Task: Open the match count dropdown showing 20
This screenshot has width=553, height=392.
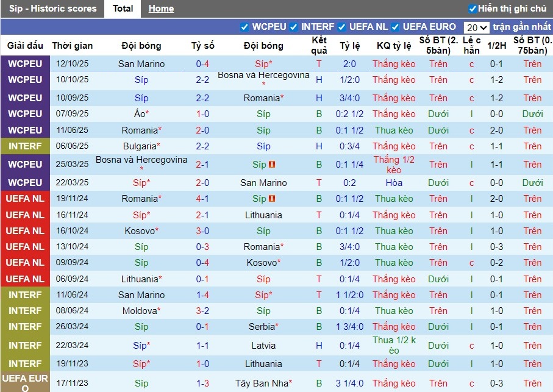Action: click(x=477, y=27)
